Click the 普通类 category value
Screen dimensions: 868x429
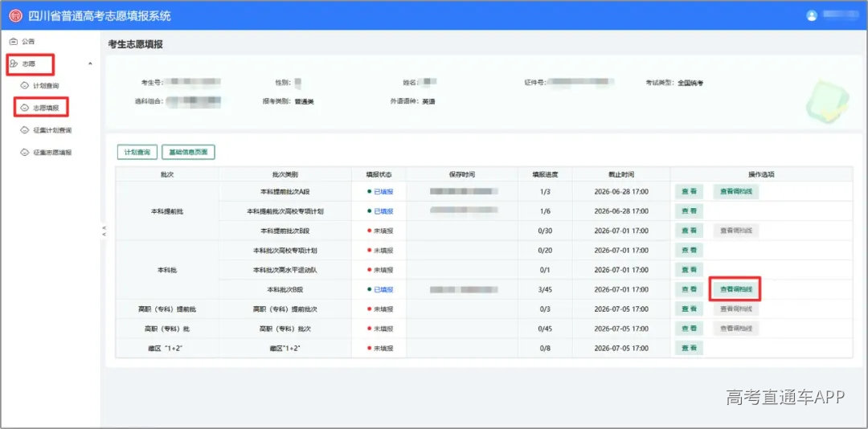[305, 102]
